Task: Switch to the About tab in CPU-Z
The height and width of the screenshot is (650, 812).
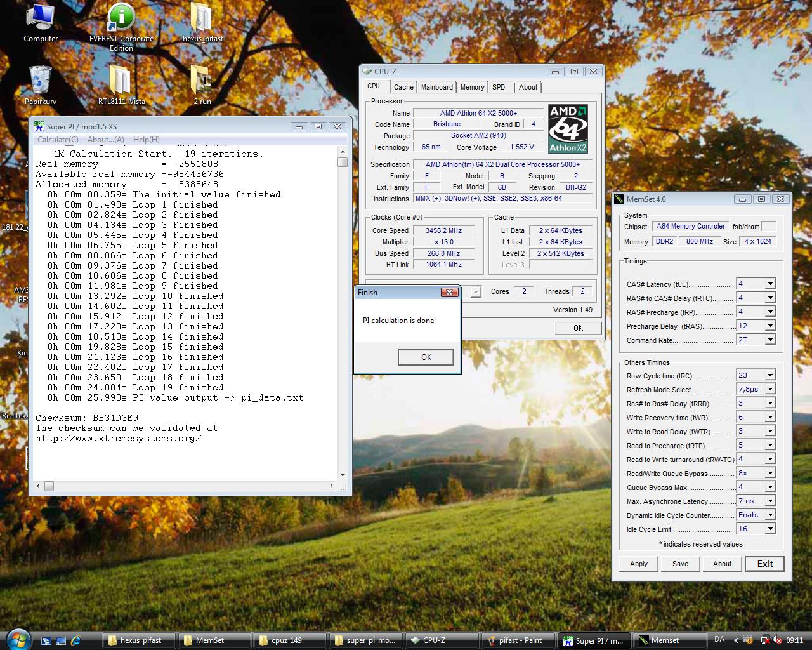Action: pos(528,87)
